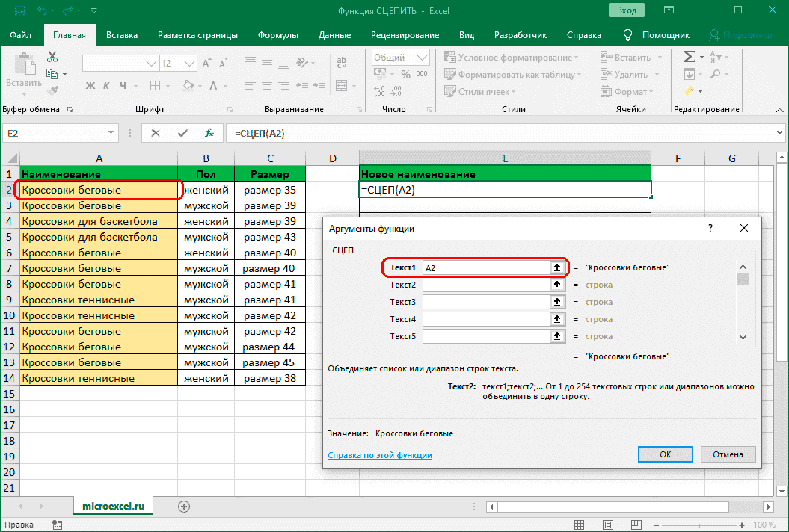Add a new sheet with the plus icon
This screenshot has height=532, width=789.
pyautogui.click(x=184, y=506)
